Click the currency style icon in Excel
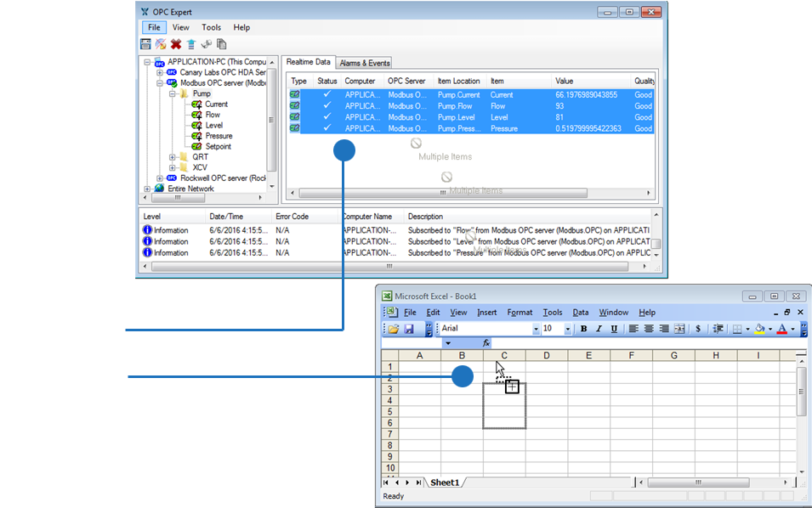812x508 pixels. coord(698,329)
